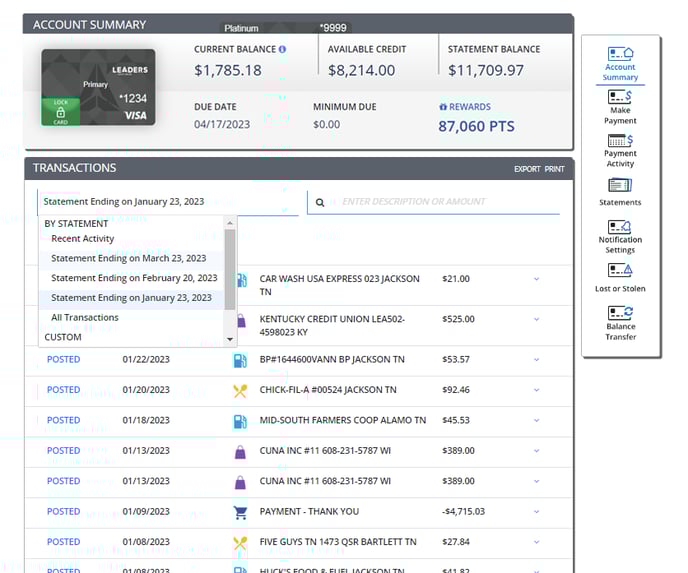Click the Leaders Visa card image

98,87
